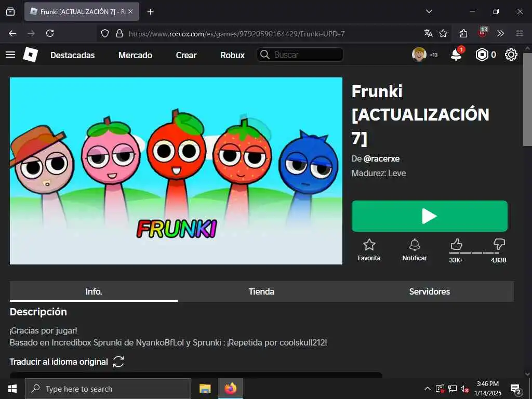Viewport: 532px width, 399px height.
Task: Open the Windows Action Center notifications
Action: [x=516, y=389]
